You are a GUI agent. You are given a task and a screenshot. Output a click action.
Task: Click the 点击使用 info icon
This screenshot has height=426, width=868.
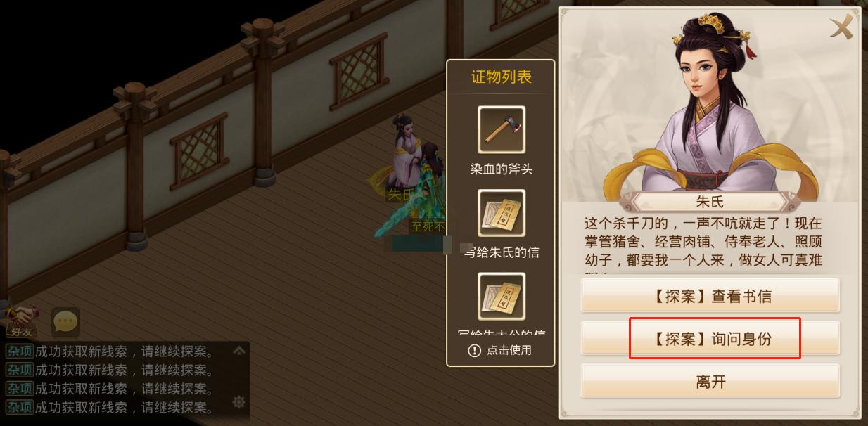(475, 350)
